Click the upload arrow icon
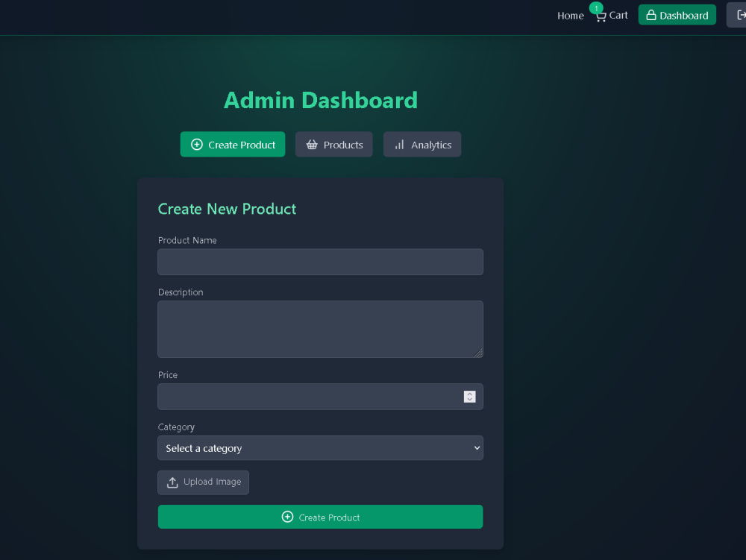The height and width of the screenshot is (560, 746). click(x=172, y=482)
